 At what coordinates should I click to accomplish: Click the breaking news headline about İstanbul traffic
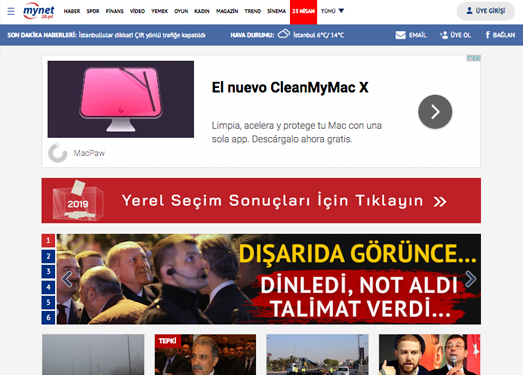pyautogui.click(x=142, y=35)
